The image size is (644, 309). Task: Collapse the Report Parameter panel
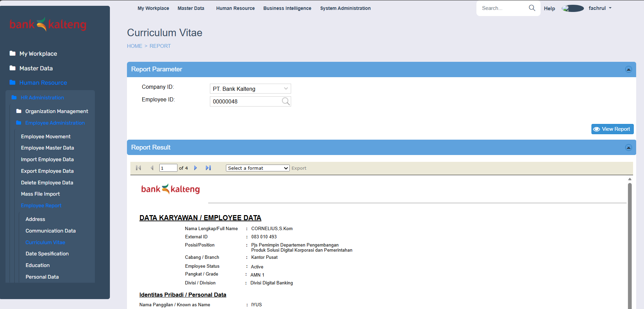pyautogui.click(x=628, y=69)
